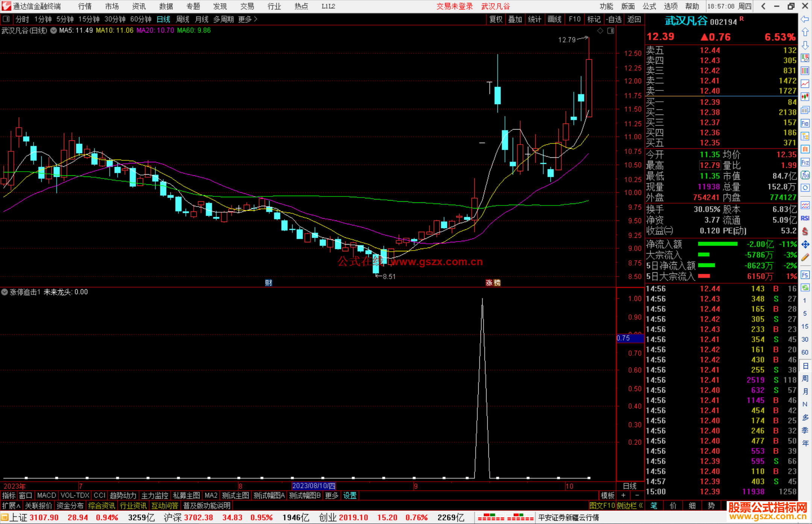Screen dimensions: 812x524
Task: Toggle the indicator circle next to 武汉凡谷(日线)
Action: 54,30
